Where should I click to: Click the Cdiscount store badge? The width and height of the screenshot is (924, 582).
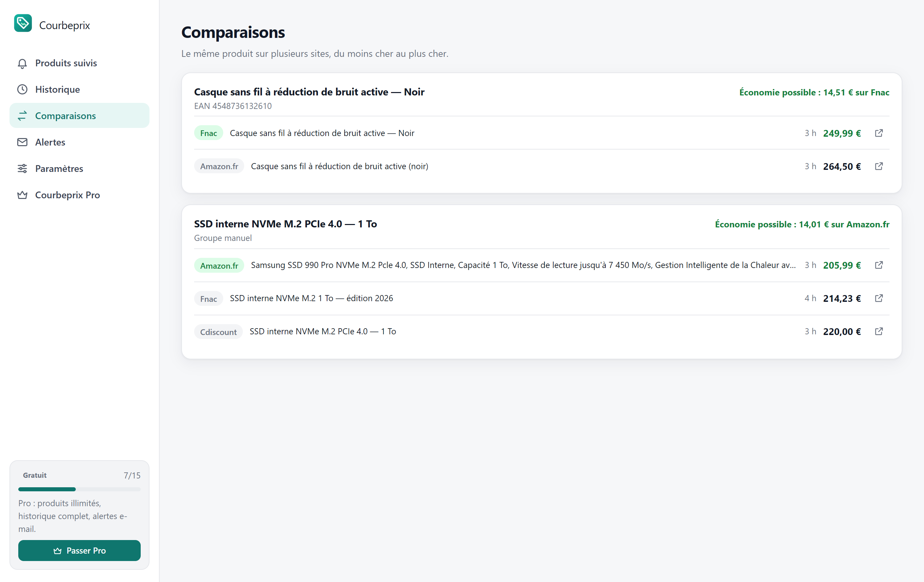[x=218, y=332]
